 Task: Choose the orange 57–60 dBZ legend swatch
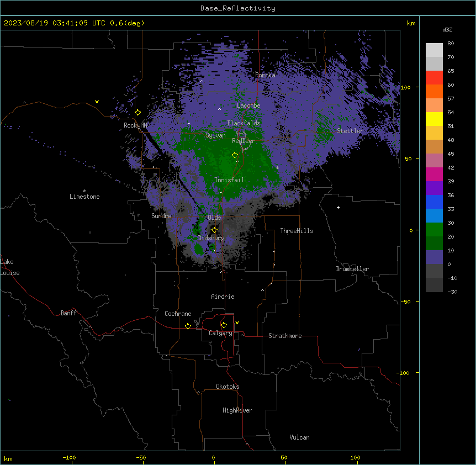click(434, 91)
